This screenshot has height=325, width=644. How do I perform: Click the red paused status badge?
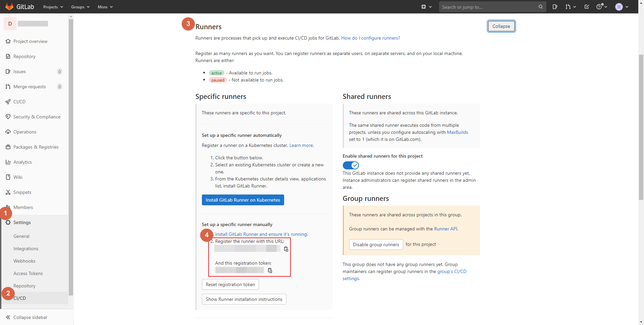coord(218,80)
